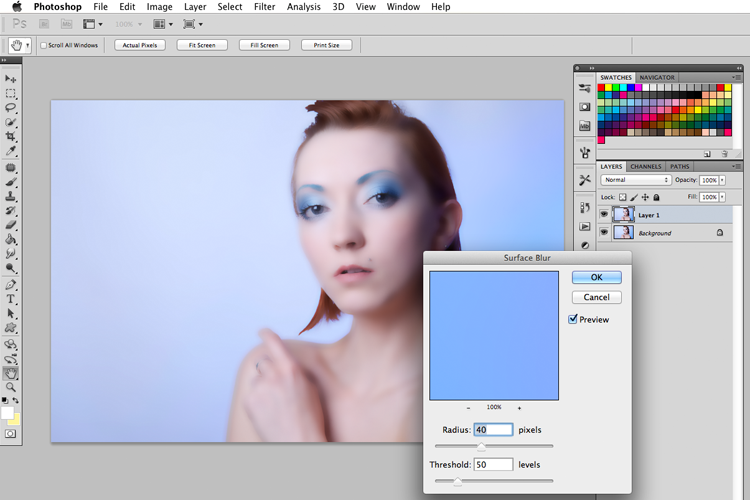Hide the Layer 1 visibility eye

[x=604, y=214]
